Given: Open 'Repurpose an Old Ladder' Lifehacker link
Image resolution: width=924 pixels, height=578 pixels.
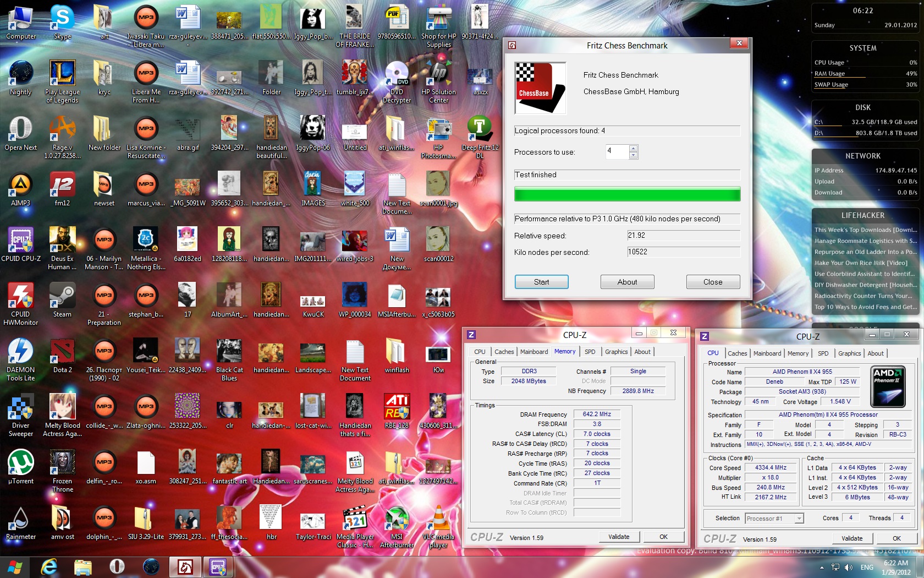Looking at the screenshot, I should tap(865, 252).
